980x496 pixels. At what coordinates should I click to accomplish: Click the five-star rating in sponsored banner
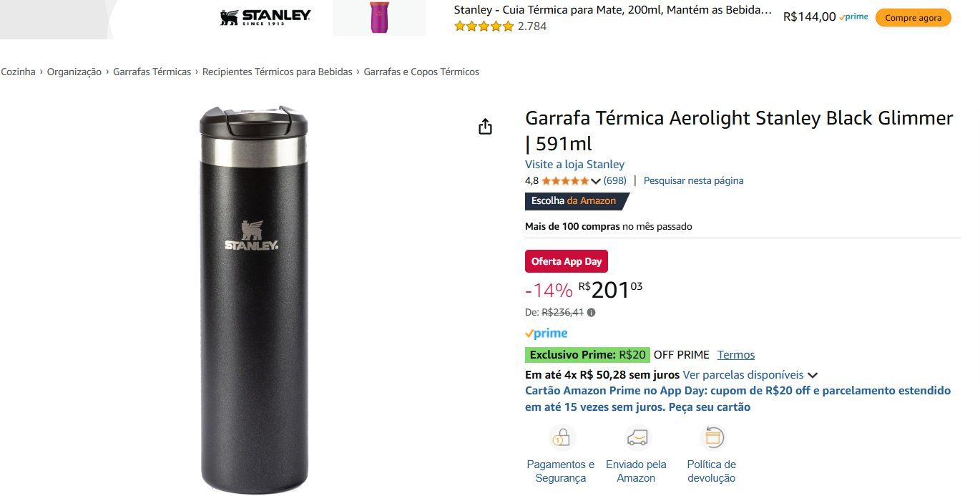[484, 26]
